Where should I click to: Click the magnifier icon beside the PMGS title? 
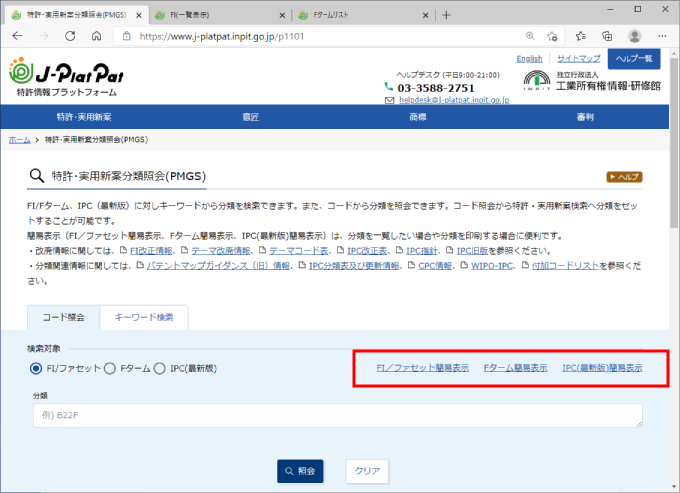click(37, 176)
